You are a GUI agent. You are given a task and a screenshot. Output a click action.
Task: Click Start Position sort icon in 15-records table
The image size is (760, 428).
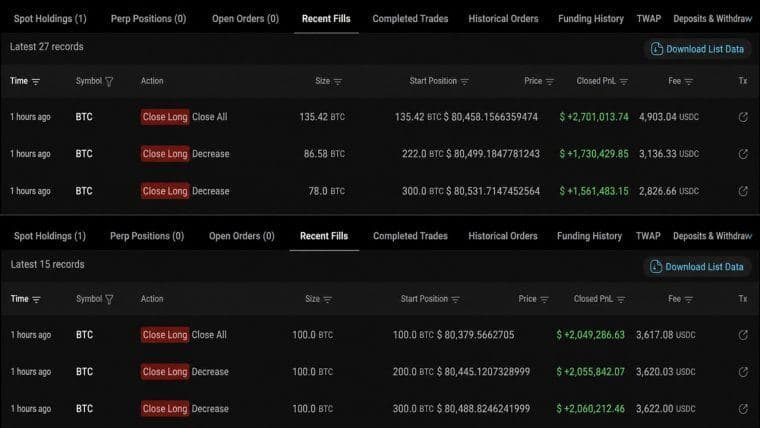[455, 300]
